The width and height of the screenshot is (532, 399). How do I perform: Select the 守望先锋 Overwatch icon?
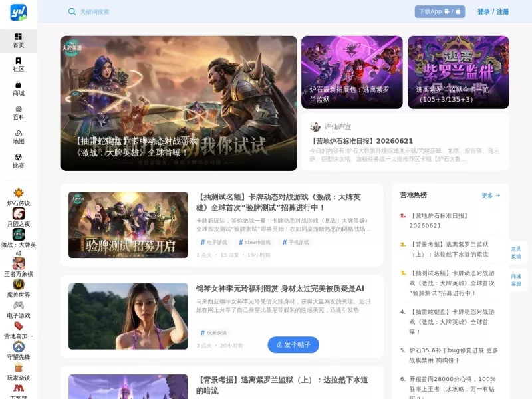point(19,346)
